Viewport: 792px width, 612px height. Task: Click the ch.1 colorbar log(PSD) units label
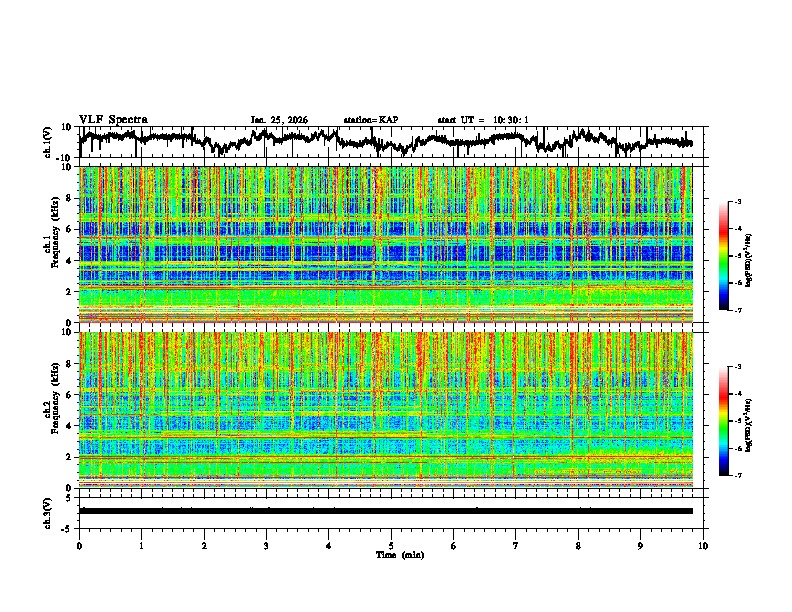click(x=749, y=261)
